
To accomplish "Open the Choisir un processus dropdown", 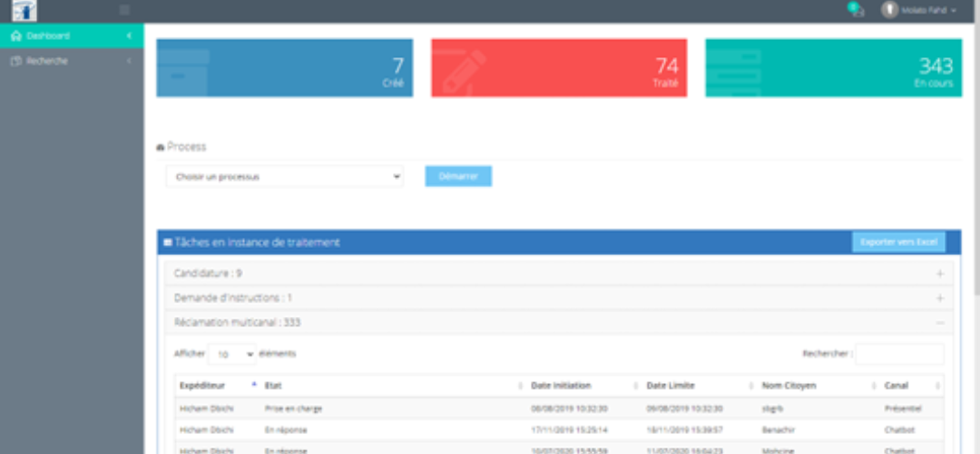I will pos(284,177).
